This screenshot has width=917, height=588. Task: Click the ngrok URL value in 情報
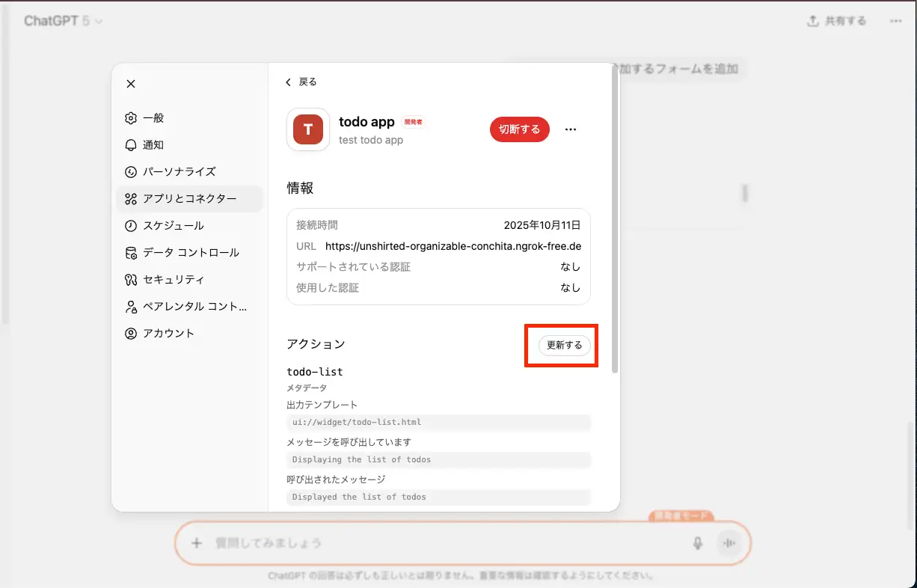(x=453, y=246)
